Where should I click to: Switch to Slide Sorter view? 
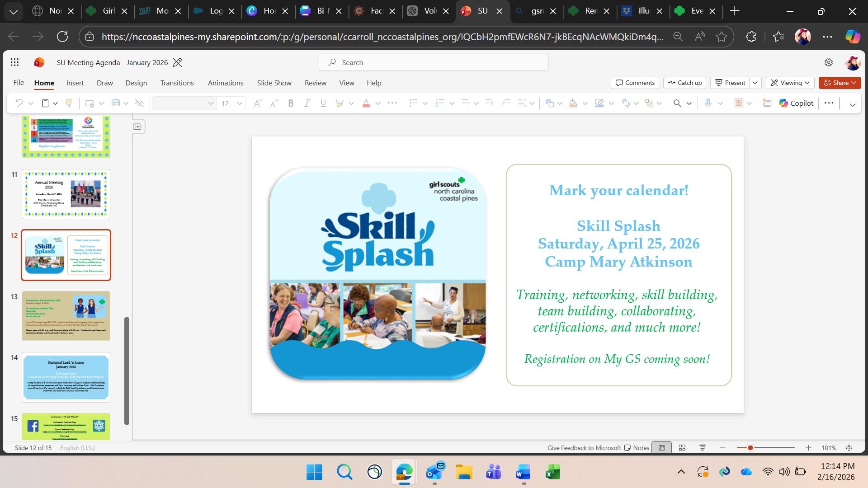(x=682, y=448)
